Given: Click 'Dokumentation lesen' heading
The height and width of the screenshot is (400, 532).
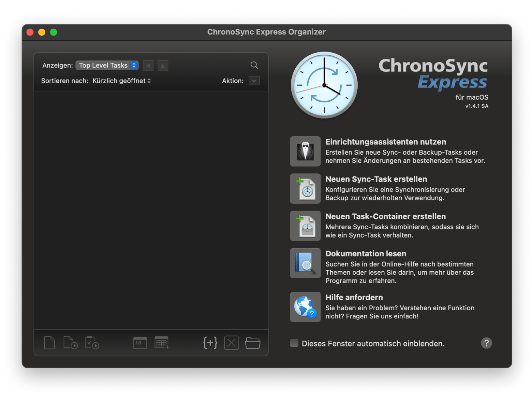Looking at the screenshot, I should click(366, 254).
